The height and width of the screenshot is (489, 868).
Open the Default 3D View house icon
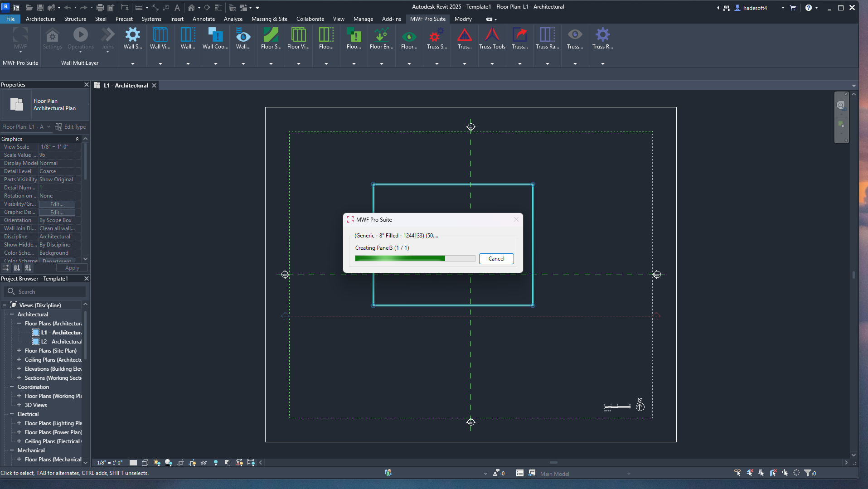(191, 8)
